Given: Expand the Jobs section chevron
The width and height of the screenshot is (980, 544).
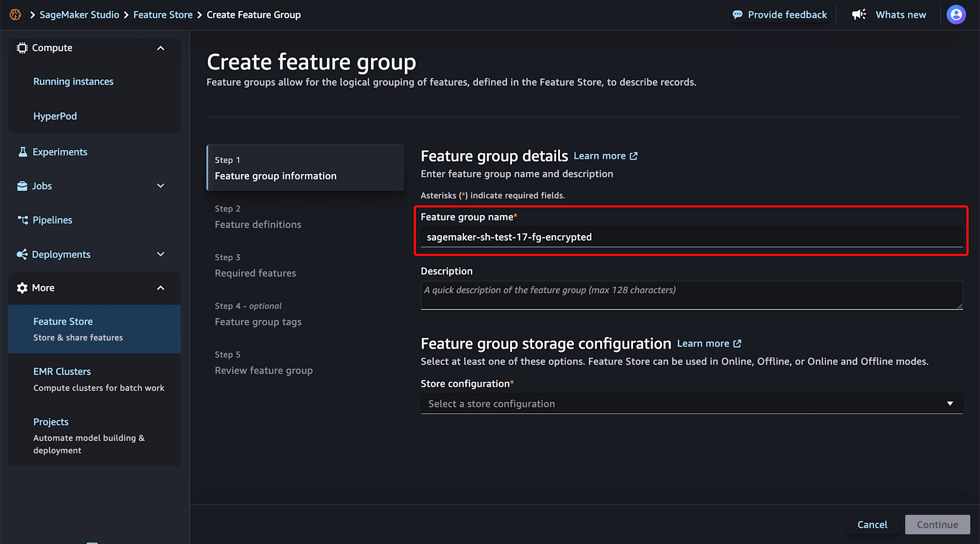Looking at the screenshot, I should point(161,186).
